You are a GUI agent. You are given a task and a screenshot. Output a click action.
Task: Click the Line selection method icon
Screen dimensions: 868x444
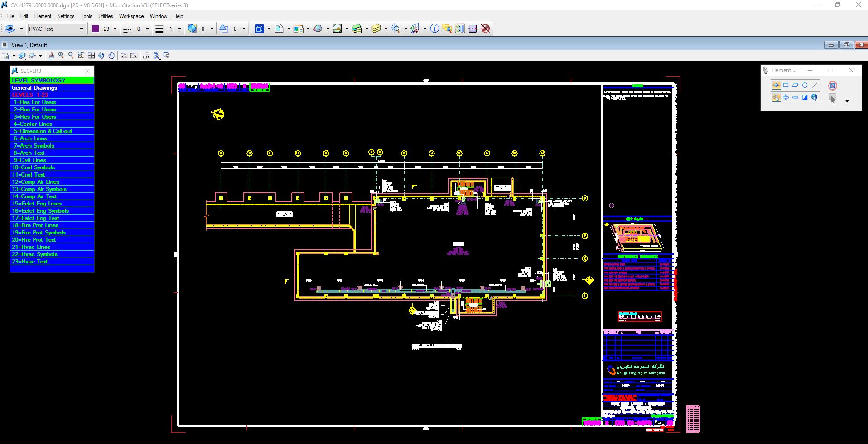click(x=815, y=85)
